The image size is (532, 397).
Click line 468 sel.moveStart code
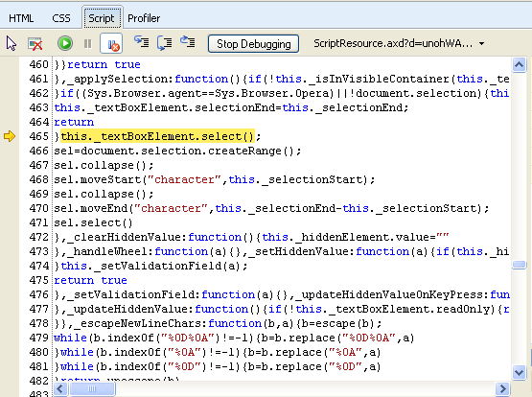pyautogui.click(x=215, y=179)
